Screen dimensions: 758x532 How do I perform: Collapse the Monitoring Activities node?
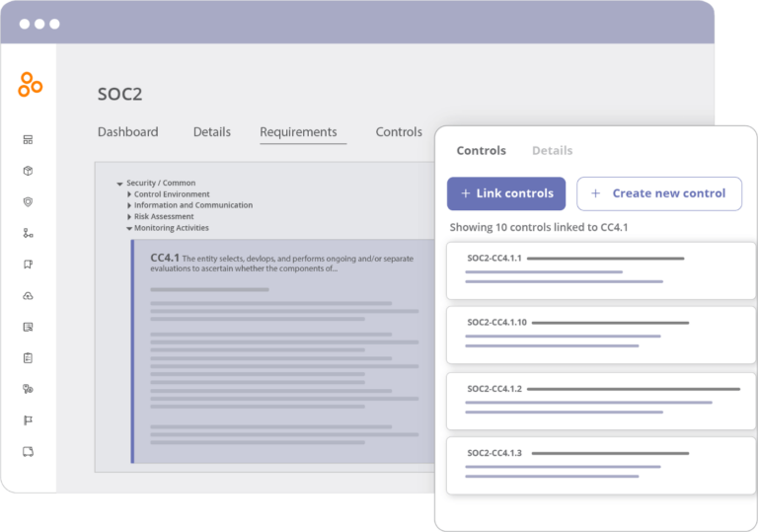tap(129, 228)
